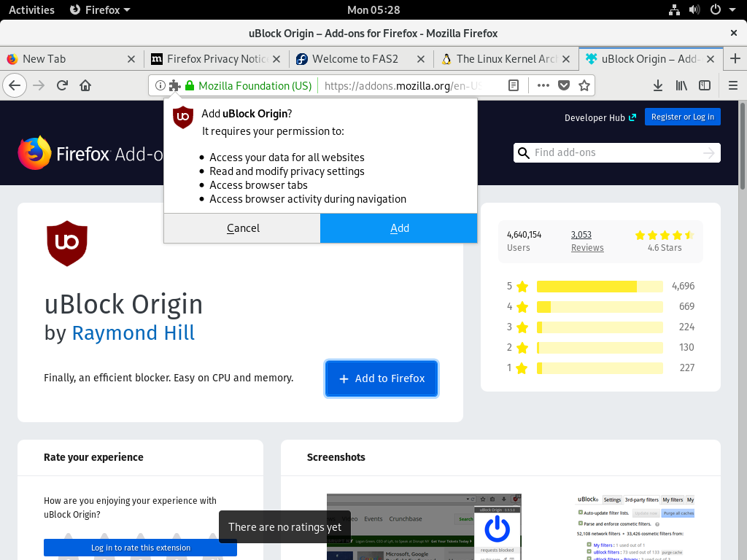Open the Library icon in toolbar
Image resolution: width=747 pixels, height=560 pixels.
pos(681,86)
